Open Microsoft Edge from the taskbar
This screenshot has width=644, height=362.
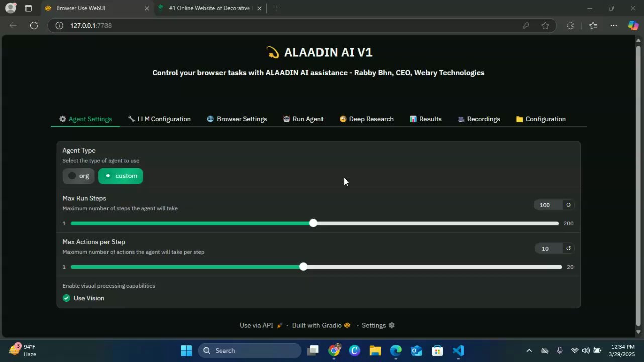396,350
